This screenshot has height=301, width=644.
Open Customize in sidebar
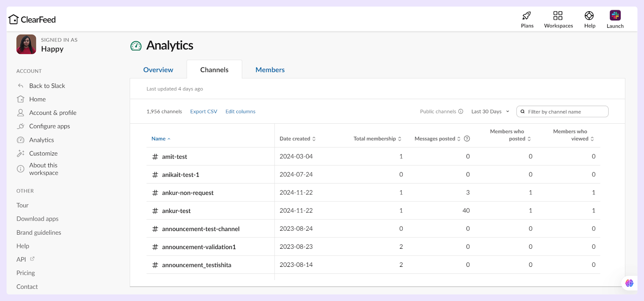pos(43,154)
